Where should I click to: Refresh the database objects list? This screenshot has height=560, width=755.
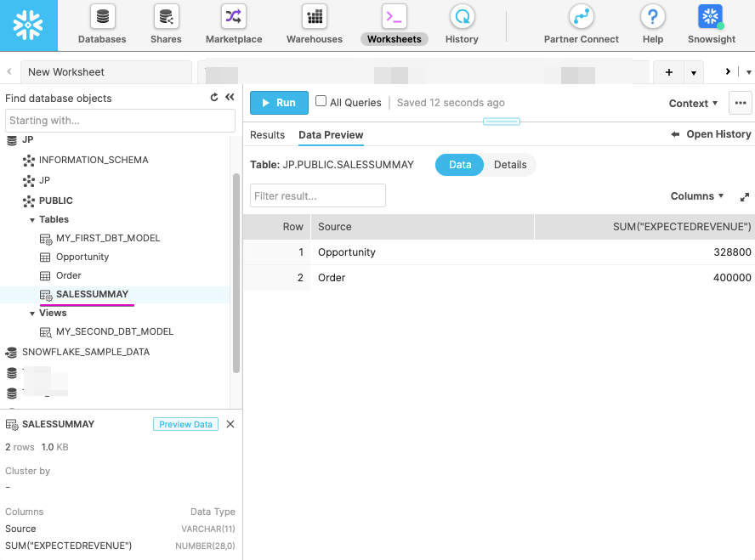pos(214,98)
